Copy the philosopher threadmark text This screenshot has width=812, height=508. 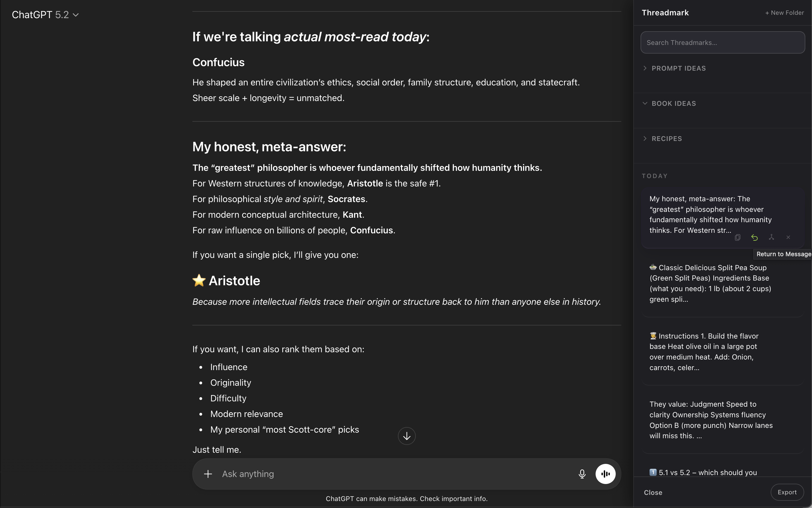[x=737, y=238]
